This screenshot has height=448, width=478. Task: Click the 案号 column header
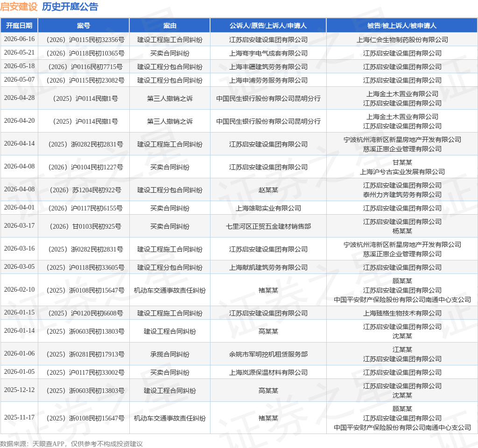[84, 26]
